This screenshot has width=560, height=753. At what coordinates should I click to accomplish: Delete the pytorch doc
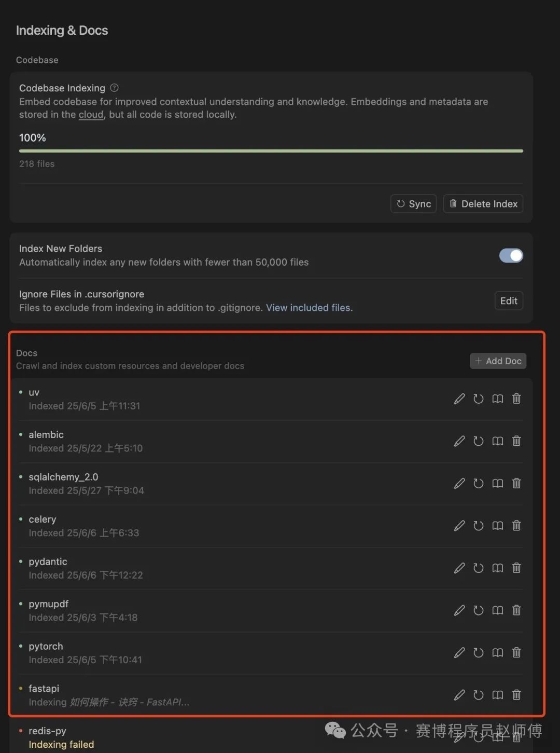[x=516, y=653]
